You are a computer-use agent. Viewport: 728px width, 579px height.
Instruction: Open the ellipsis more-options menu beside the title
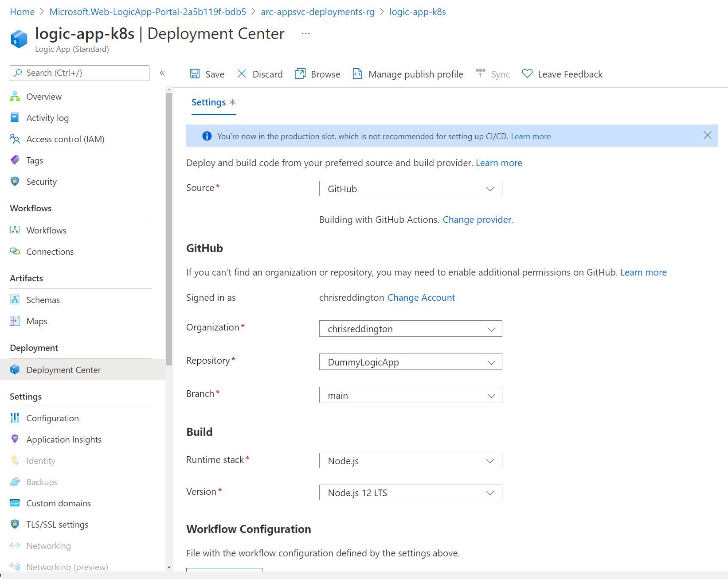coord(306,34)
